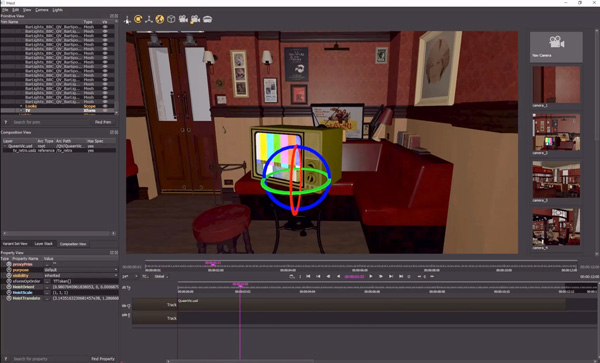
Task: Toggle visibility eye of the Looks prim
Action: (105, 106)
